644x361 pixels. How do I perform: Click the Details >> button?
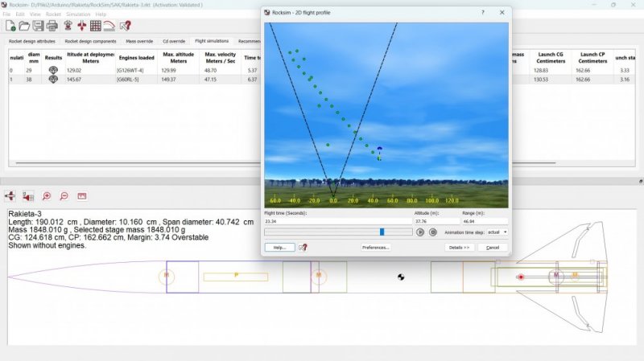click(459, 248)
